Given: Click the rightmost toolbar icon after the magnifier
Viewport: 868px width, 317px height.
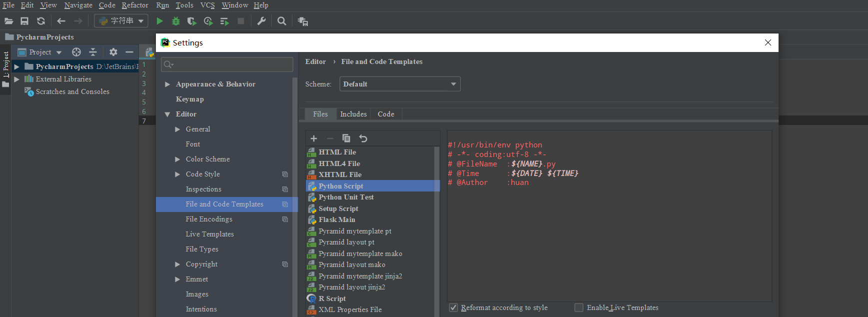Looking at the screenshot, I should tap(302, 21).
